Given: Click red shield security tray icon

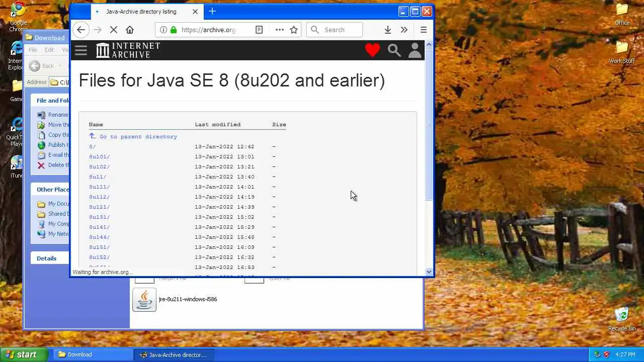Looking at the screenshot, I should (606, 354).
